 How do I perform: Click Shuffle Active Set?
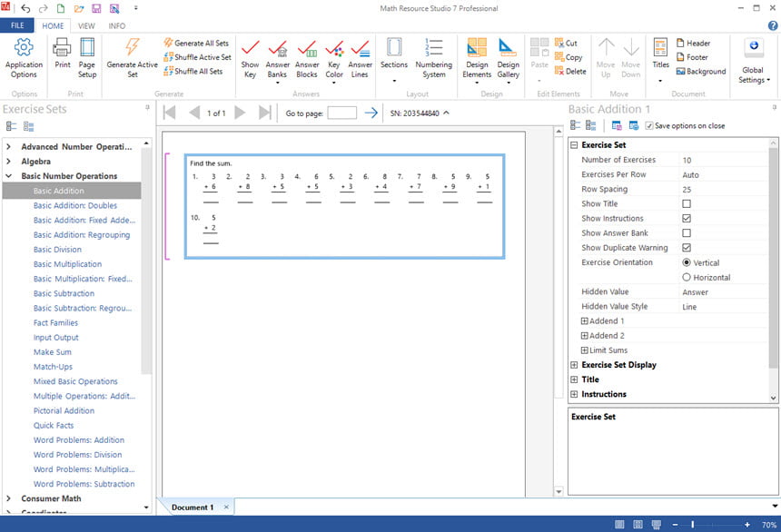pos(198,57)
